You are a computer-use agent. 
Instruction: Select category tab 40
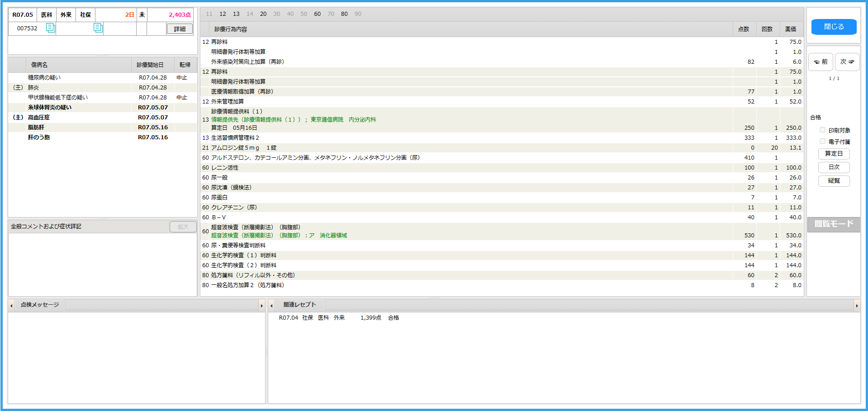click(290, 14)
